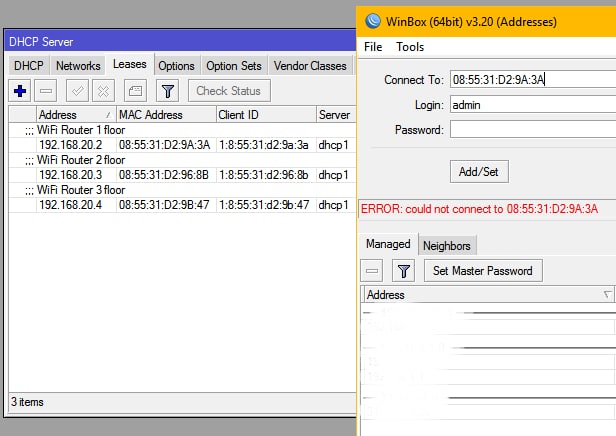Click the blue plus Add lease icon

[20, 91]
